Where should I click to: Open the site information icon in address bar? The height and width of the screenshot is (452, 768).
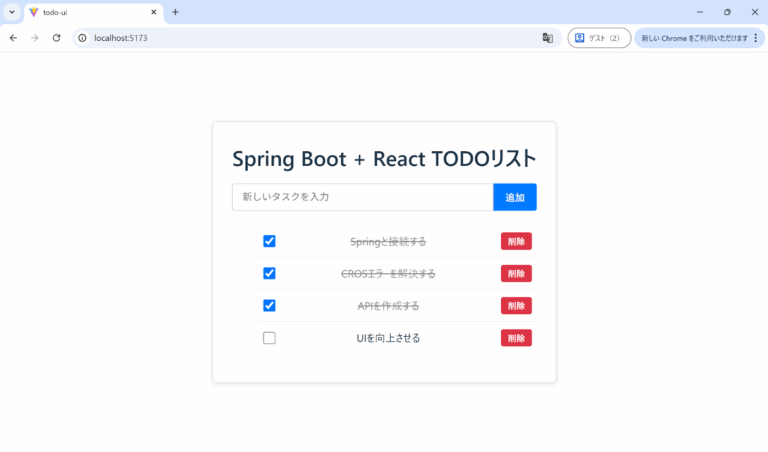pos(83,38)
